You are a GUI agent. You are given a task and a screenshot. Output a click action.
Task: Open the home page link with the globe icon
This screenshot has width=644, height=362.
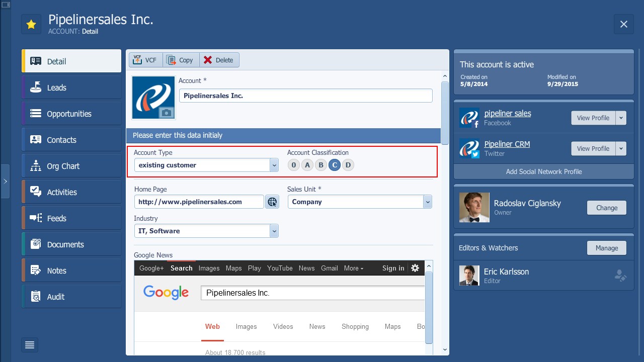pyautogui.click(x=272, y=201)
